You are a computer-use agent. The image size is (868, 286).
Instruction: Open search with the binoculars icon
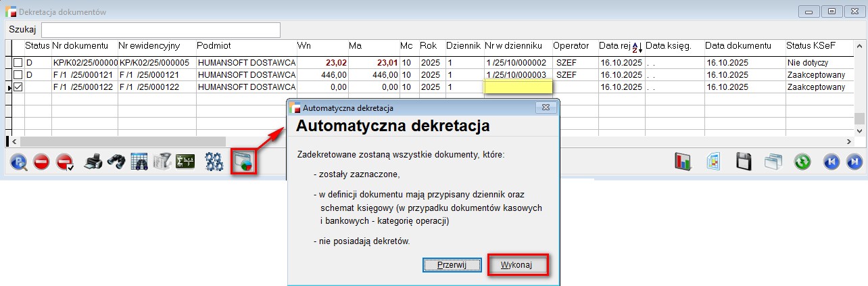(116, 162)
